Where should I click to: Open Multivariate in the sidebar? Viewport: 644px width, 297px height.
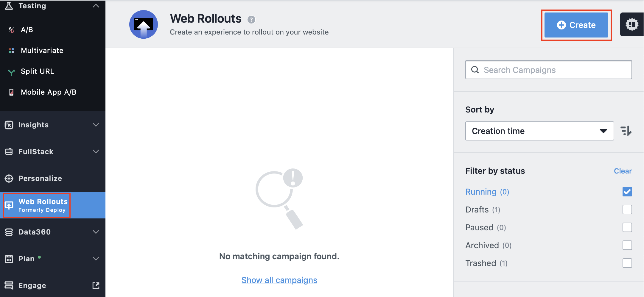point(42,51)
